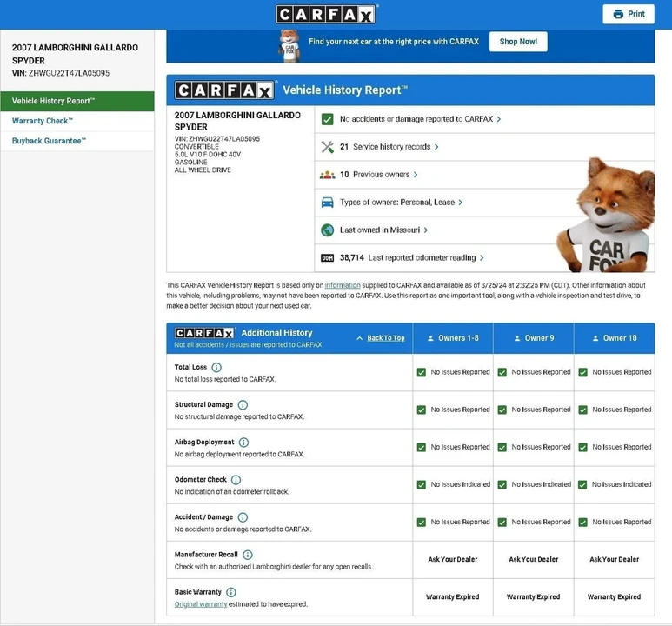
Task: Click Warranty Expired under Owners 1-8
Action: click(453, 596)
